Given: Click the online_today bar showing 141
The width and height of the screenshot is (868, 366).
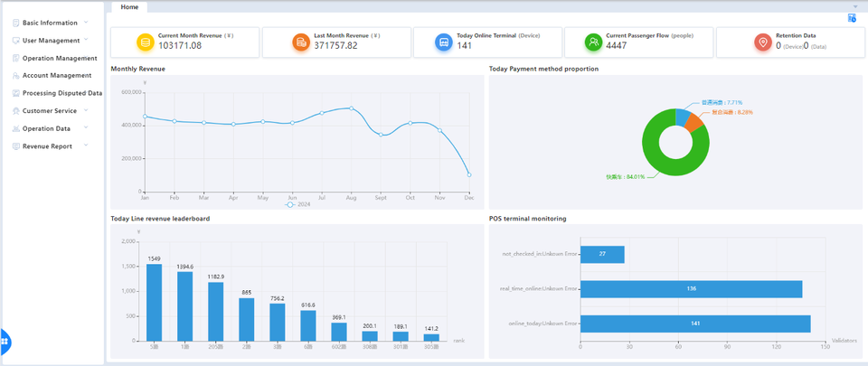Looking at the screenshot, I should [694, 324].
